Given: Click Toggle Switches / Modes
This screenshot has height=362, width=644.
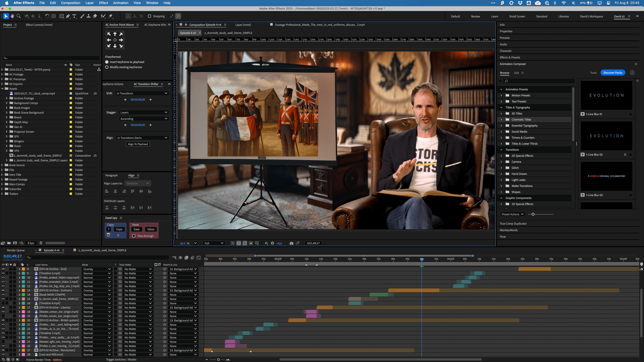Looking at the screenshot, I should click(121, 359).
